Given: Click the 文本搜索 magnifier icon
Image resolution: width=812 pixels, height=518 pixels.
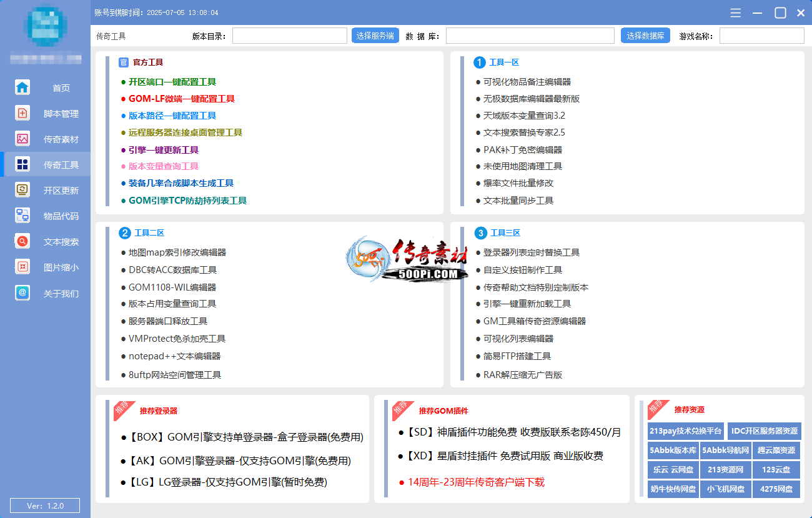Looking at the screenshot, I should pos(22,241).
